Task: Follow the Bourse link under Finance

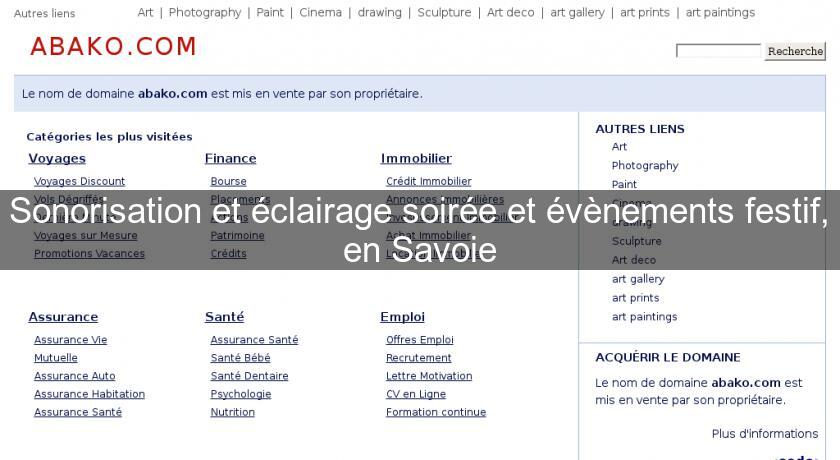Action: [229, 182]
